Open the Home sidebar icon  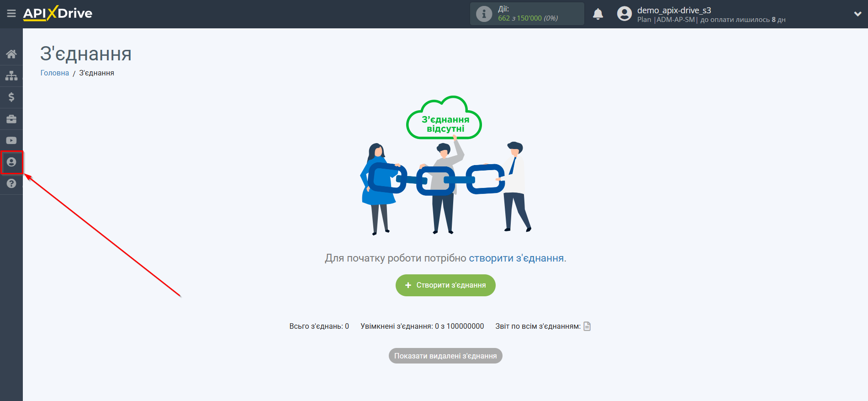11,54
